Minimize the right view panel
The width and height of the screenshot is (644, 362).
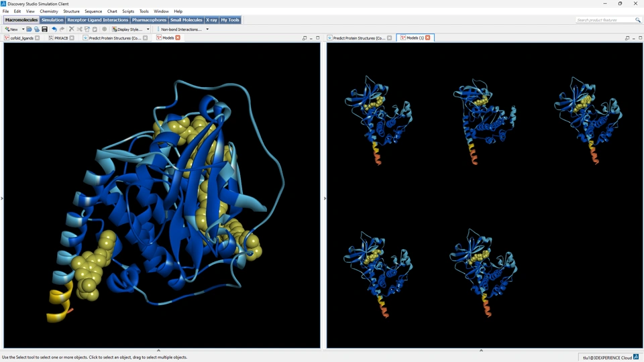click(634, 38)
